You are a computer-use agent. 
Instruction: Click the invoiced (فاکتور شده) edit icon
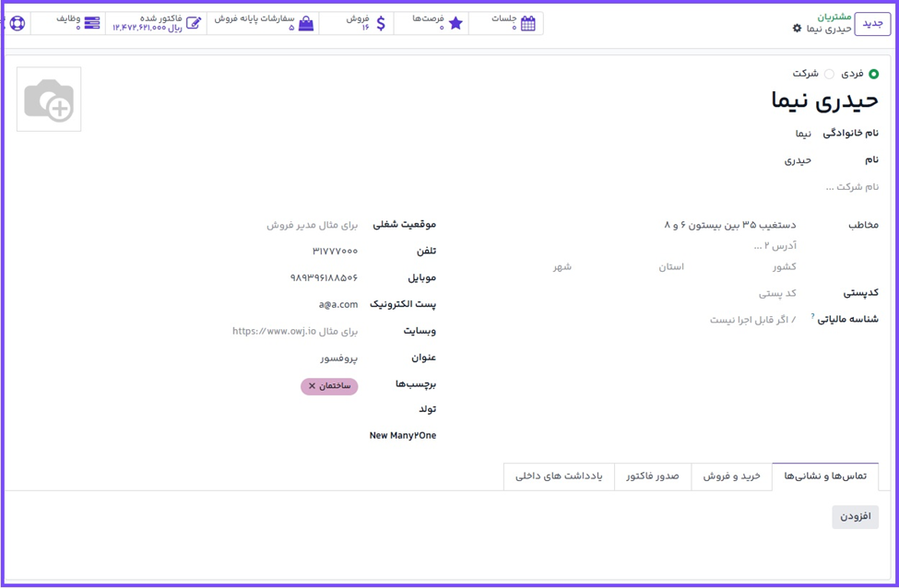pyautogui.click(x=194, y=23)
